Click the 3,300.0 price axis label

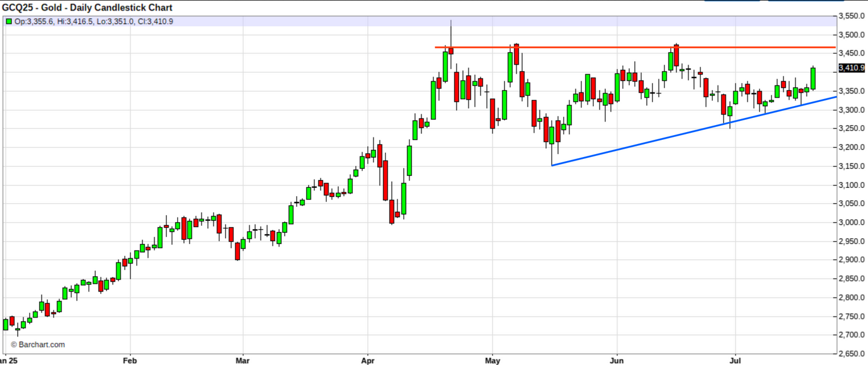point(853,110)
